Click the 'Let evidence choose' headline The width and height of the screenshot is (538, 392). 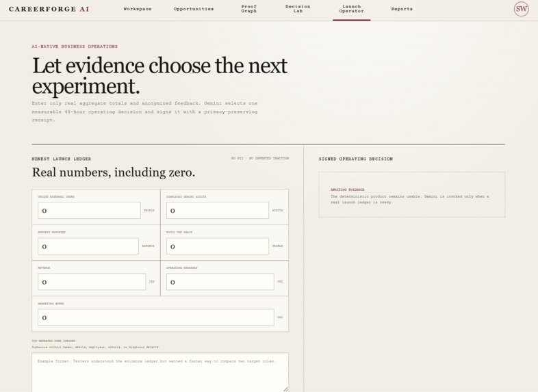(159, 75)
